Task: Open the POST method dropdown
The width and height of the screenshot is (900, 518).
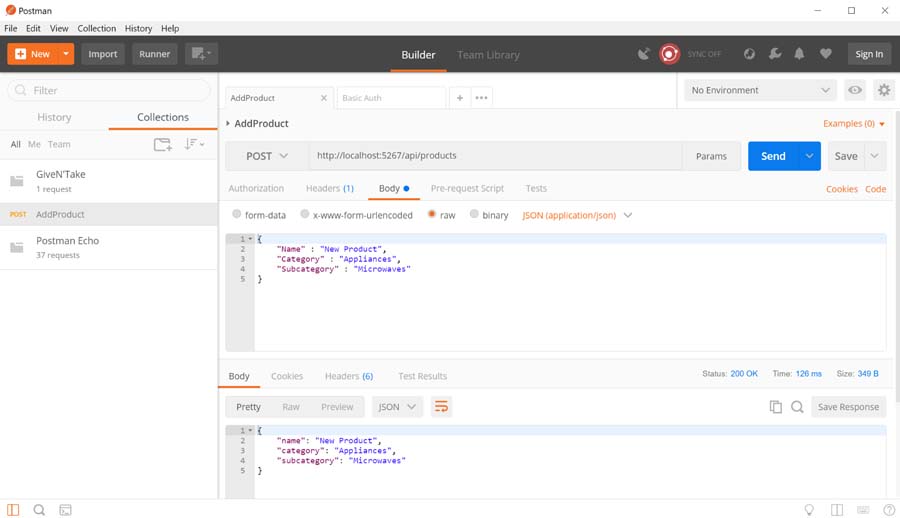Action: [266, 156]
